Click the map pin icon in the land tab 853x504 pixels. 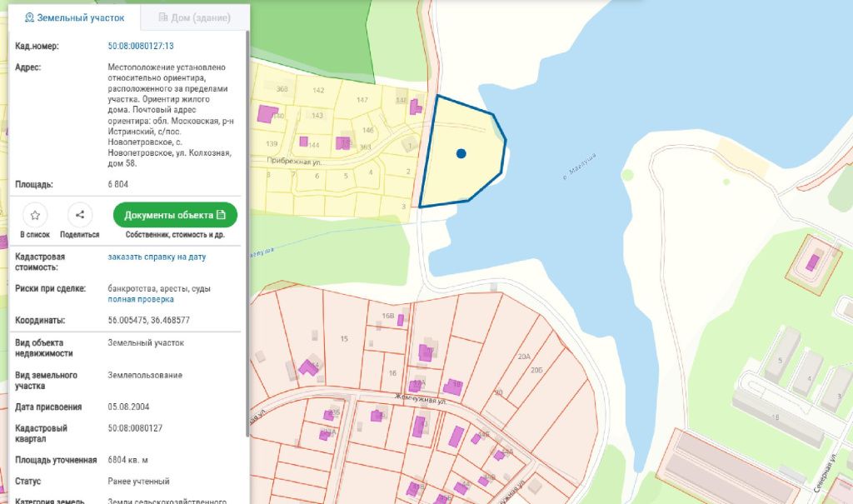point(29,17)
